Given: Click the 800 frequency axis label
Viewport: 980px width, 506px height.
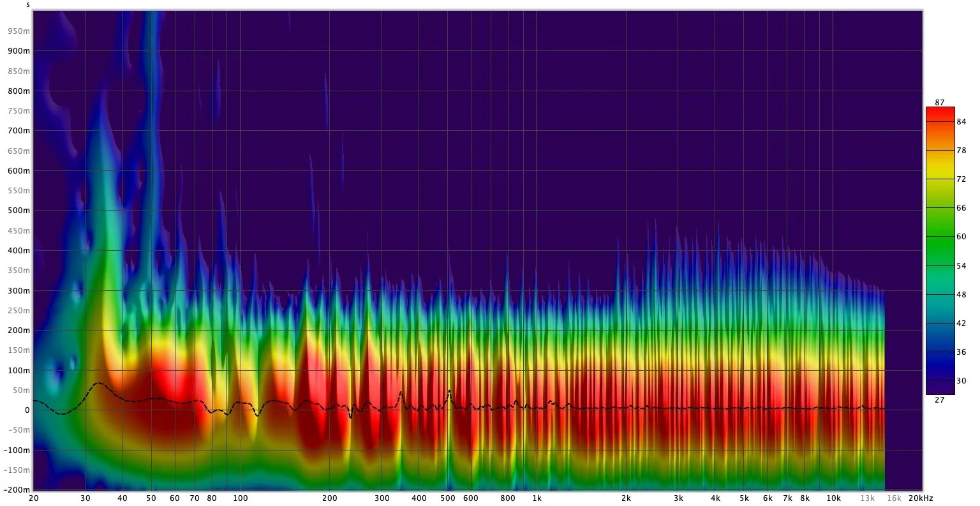Looking at the screenshot, I should (x=508, y=498).
